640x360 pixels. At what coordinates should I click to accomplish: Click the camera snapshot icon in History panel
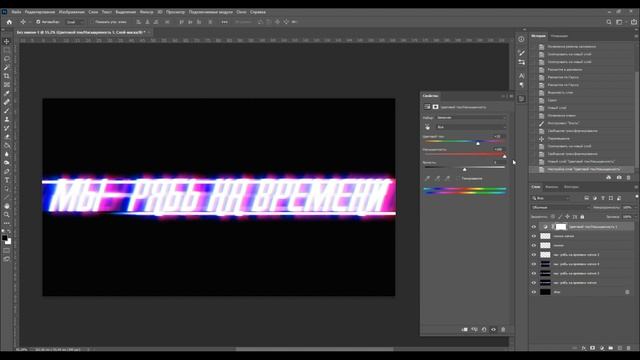point(619,178)
